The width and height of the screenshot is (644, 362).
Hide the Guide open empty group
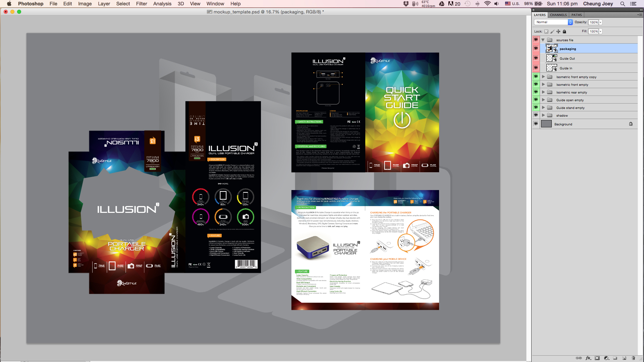click(536, 100)
